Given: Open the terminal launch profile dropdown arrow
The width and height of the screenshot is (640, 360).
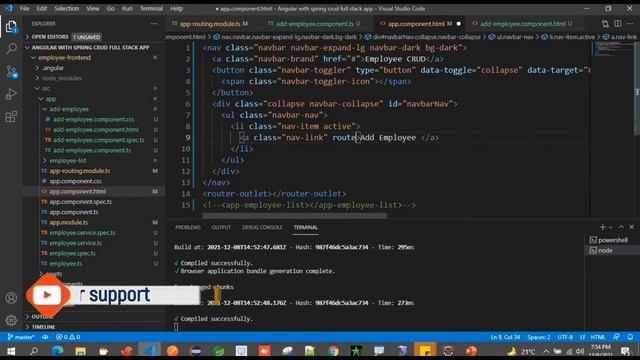Looking at the screenshot, I should pos(611,227).
